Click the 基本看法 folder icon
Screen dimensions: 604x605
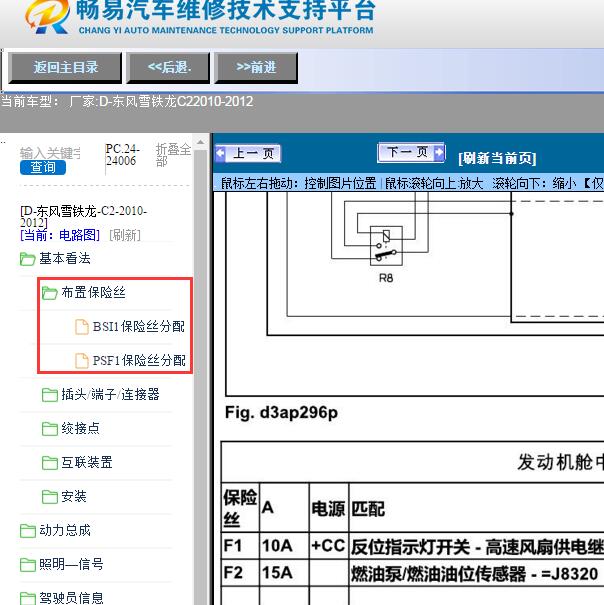coord(27,259)
